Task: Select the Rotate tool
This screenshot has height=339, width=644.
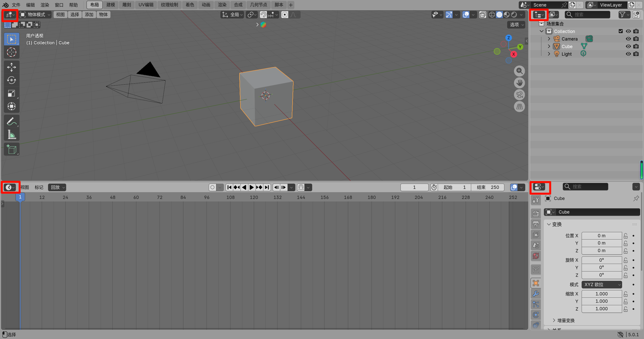Action: tap(11, 80)
